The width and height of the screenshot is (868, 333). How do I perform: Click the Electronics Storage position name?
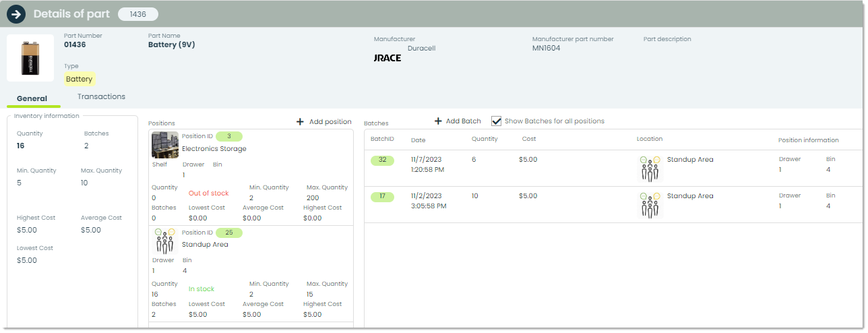[x=214, y=149]
